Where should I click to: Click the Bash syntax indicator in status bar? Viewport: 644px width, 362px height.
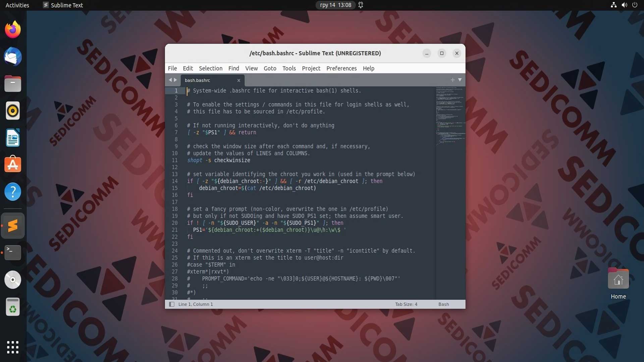(x=444, y=304)
